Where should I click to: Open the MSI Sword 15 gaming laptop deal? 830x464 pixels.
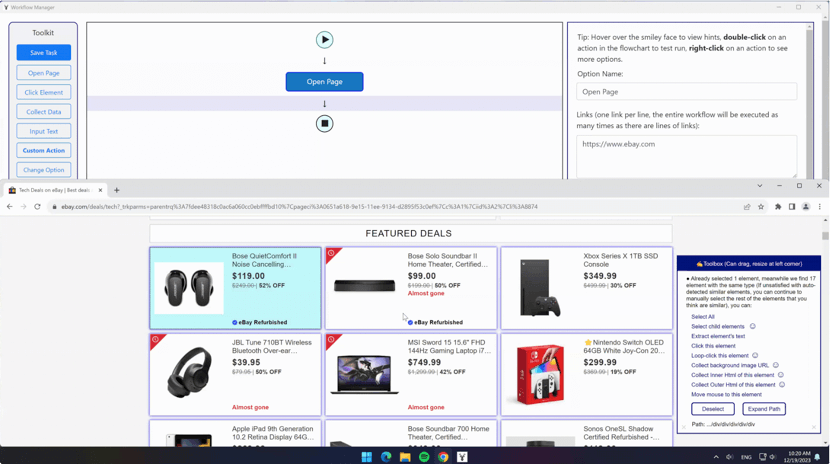click(411, 375)
